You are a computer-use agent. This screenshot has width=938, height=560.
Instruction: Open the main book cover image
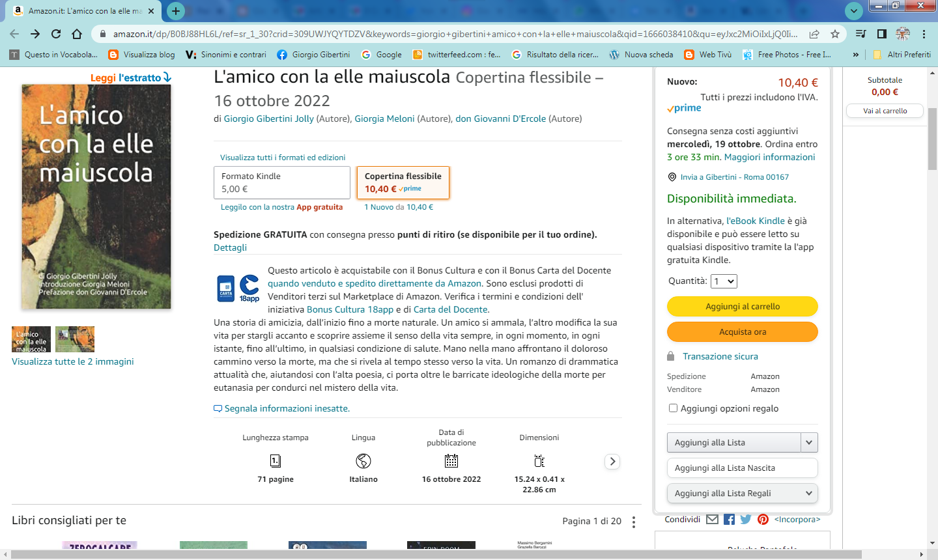(96, 197)
